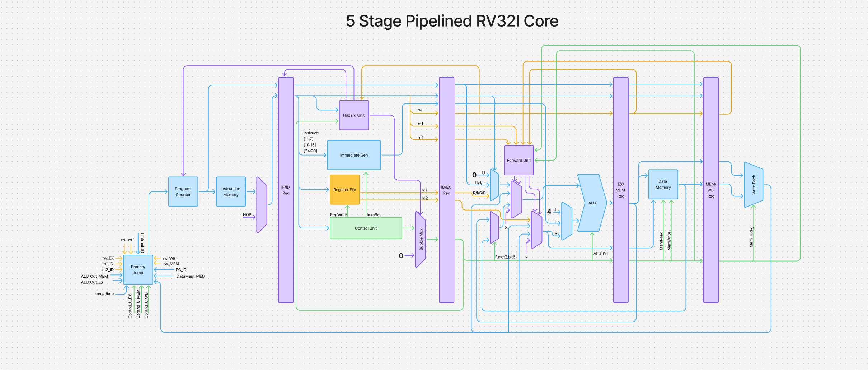
Task: Click the rw_EX input label
Action: pos(108,258)
